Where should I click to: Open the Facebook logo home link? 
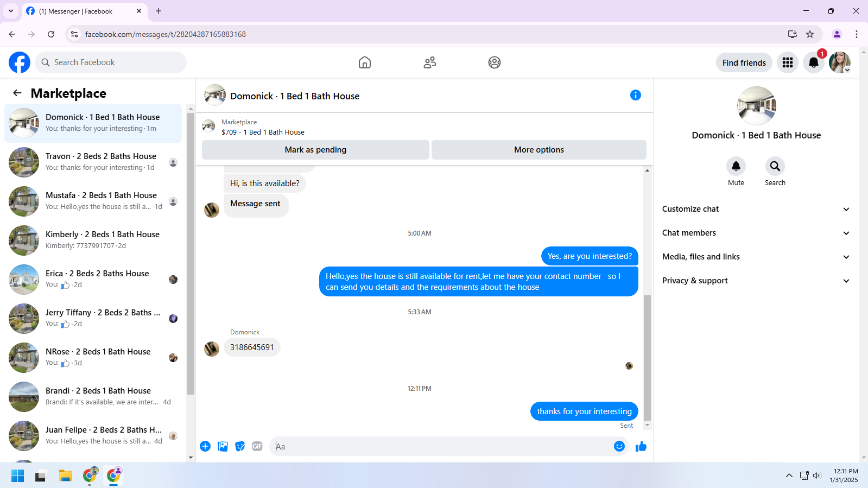click(20, 62)
